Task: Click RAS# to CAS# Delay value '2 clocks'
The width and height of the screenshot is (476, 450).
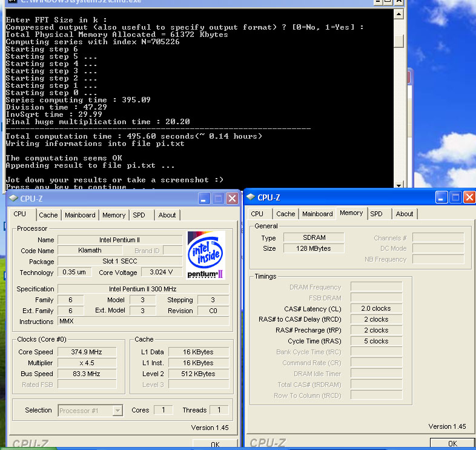Action: click(377, 319)
